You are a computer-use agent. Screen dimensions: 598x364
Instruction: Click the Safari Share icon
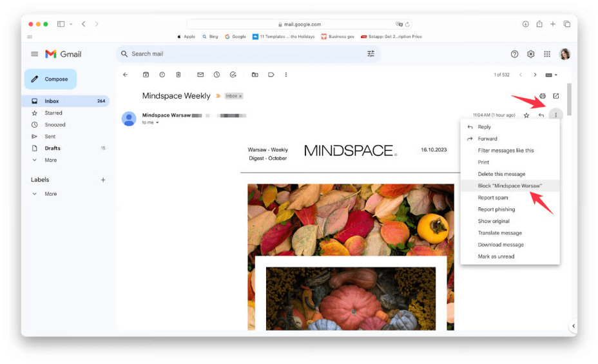[539, 24]
